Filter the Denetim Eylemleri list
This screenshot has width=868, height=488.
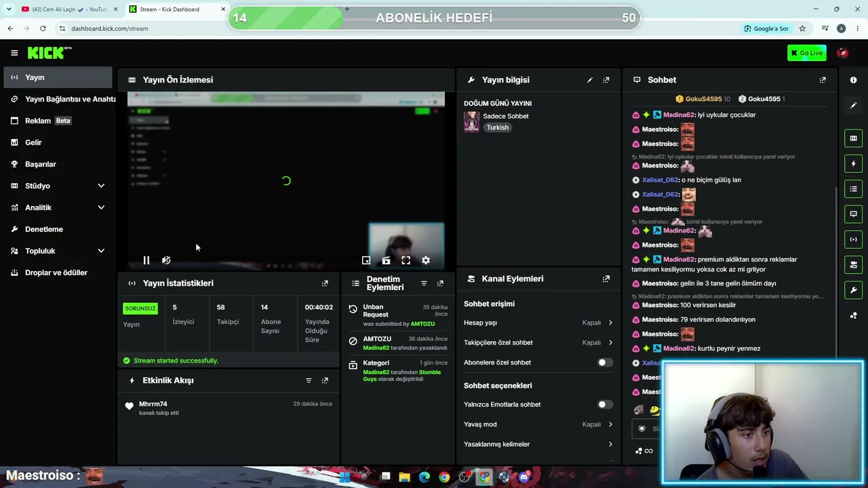(424, 283)
